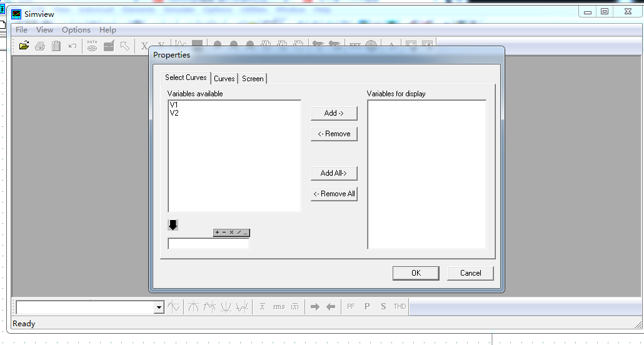Image resolution: width=644 pixels, height=345 pixels.
Task: Click the Add -> button
Action: (x=334, y=113)
